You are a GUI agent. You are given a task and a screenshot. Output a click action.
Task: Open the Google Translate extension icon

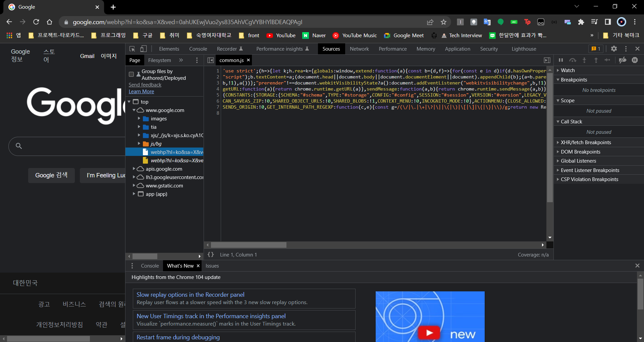pyautogui.click(x=487, y=22)
